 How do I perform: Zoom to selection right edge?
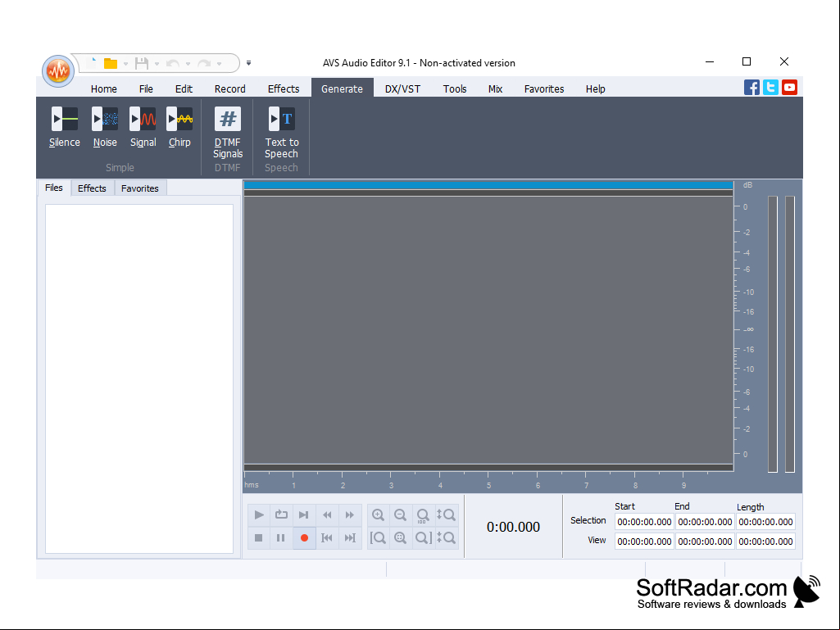point(423,538)
